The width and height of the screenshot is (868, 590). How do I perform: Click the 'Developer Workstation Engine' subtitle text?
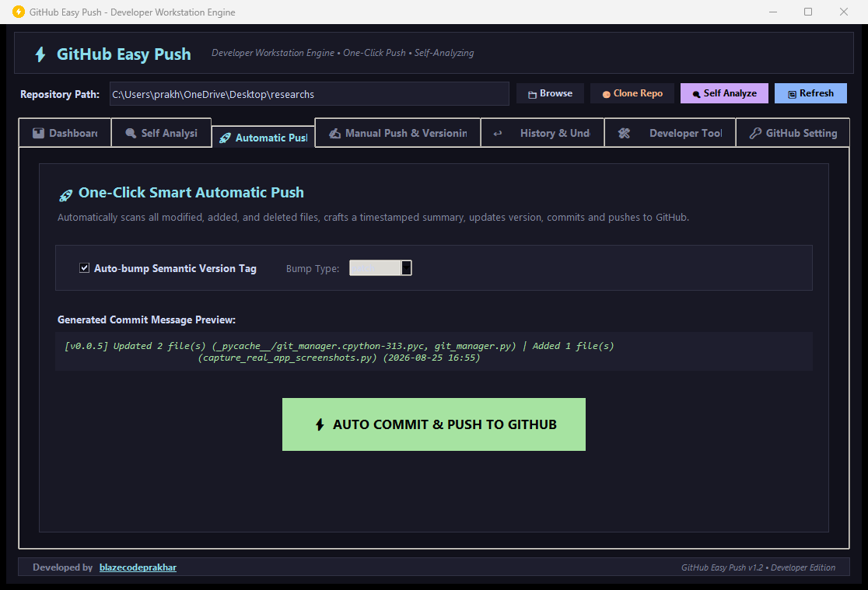tap(273, 53)
